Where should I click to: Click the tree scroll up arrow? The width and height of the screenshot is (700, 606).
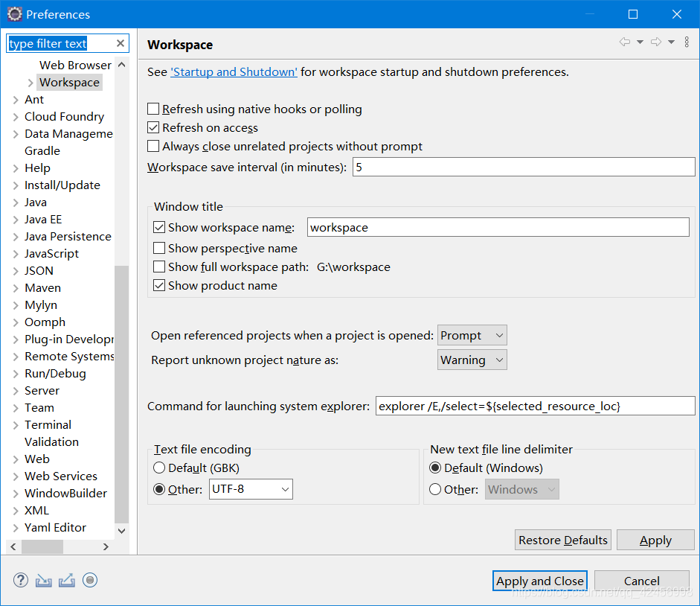(x=121, y=65)
